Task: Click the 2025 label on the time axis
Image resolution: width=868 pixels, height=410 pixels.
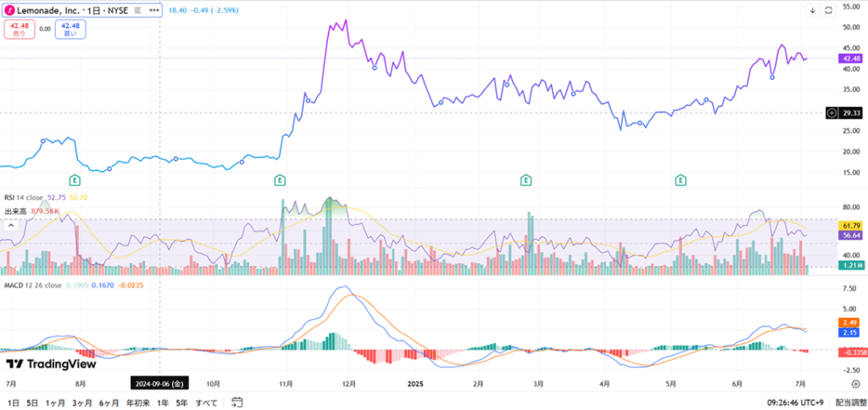Action: (x=415, y=383)
